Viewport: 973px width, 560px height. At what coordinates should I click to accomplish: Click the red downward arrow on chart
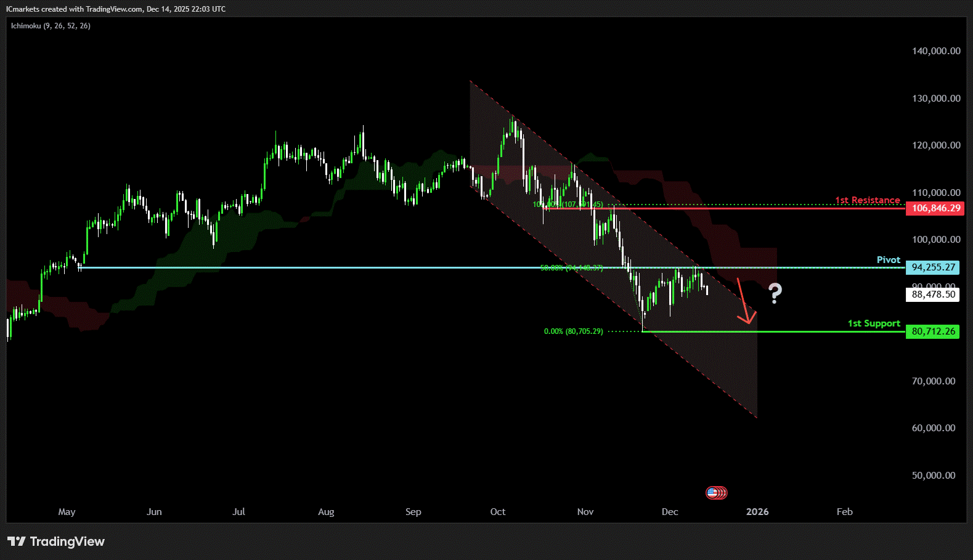coord(744,302)
